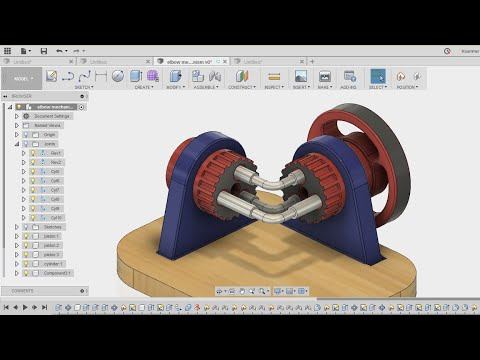Activate root component radio button
The height and width of the screenshot is (360, 480).
(x=81, y=107)
